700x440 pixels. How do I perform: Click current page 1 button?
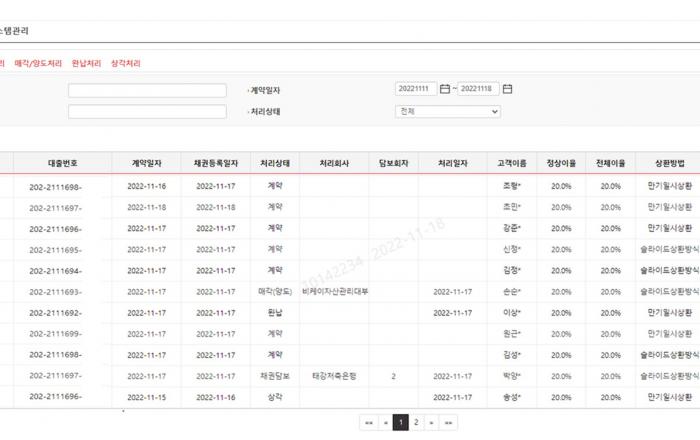[400, 423]
